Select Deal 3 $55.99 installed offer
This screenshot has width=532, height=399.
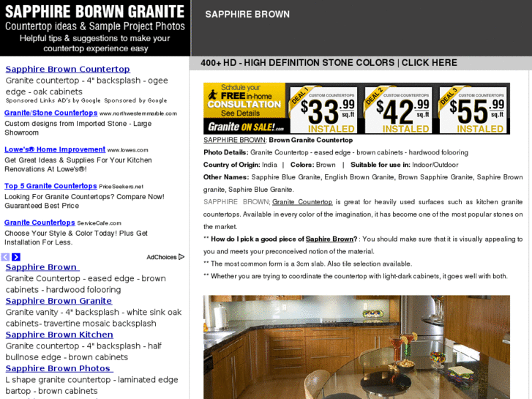473,110
